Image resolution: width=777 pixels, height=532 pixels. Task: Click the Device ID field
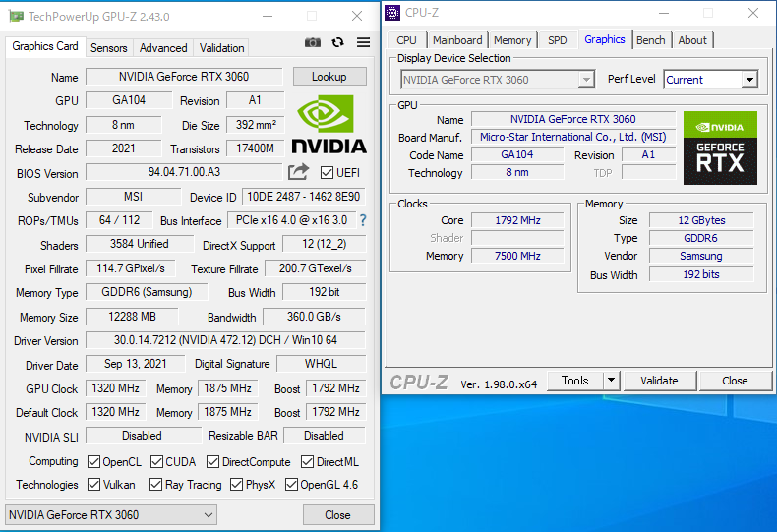304,197
